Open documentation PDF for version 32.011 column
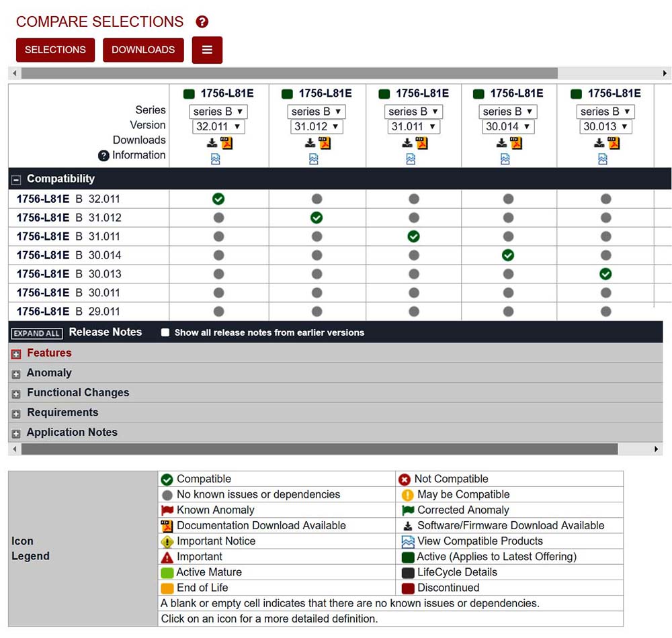The image size is (672, 638). tap(226, 142)
